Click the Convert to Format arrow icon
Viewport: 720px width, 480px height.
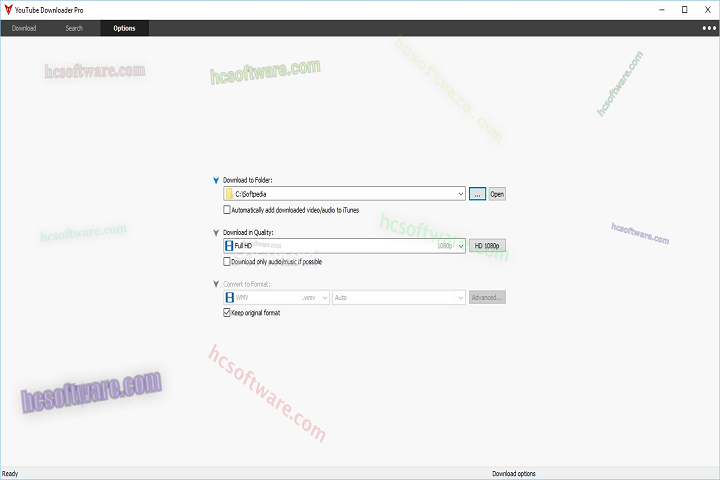coord(216,284)
